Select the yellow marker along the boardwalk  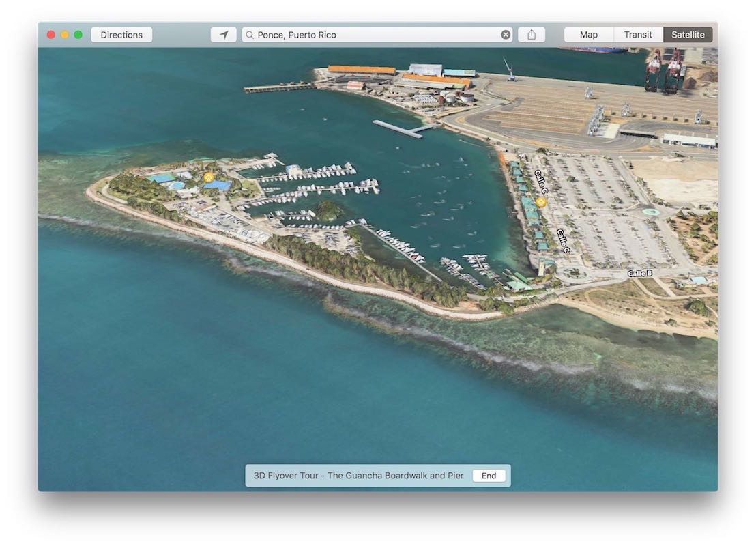point(541,202)
